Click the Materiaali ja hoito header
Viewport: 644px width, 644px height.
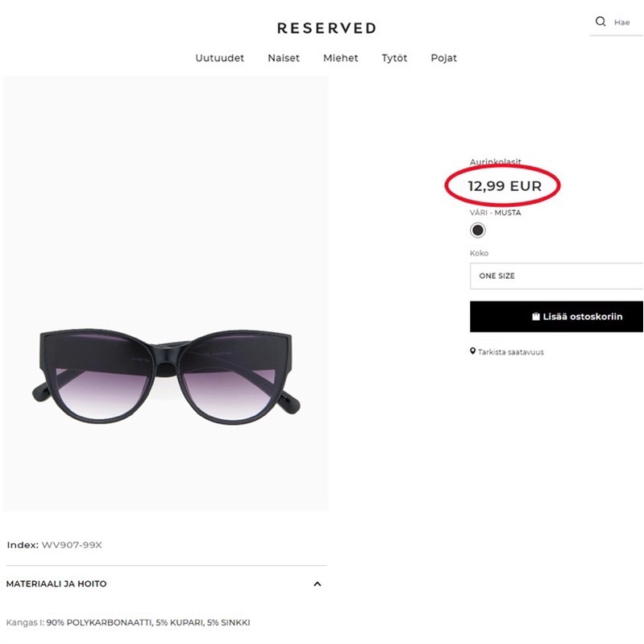56,584
